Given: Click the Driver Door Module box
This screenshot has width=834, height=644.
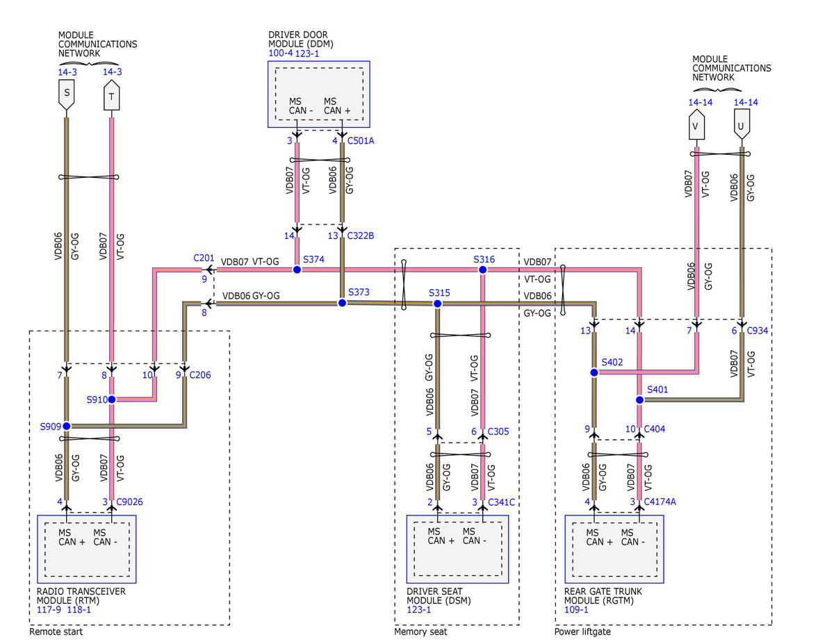Looking at the screenshot, I should [319, 94].
